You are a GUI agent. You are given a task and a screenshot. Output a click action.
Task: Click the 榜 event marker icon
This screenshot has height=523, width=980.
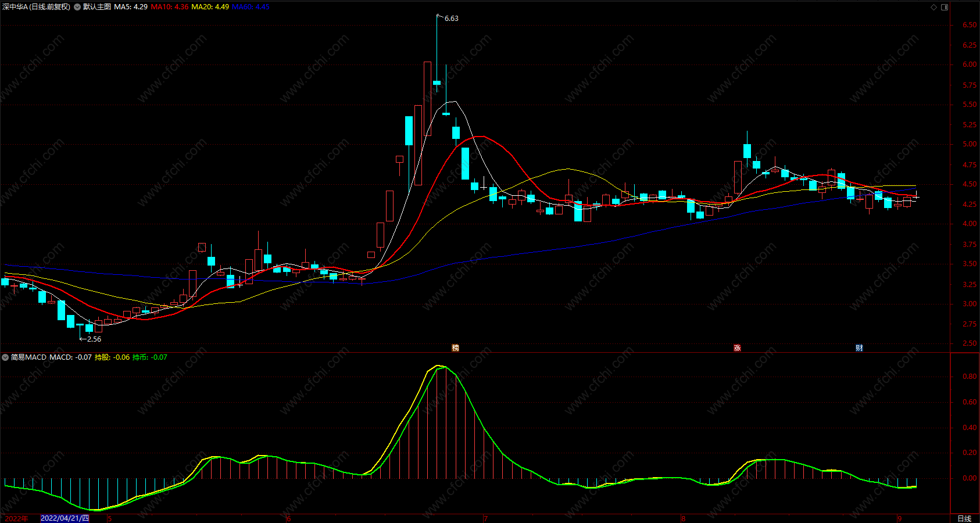coord(455,348)
